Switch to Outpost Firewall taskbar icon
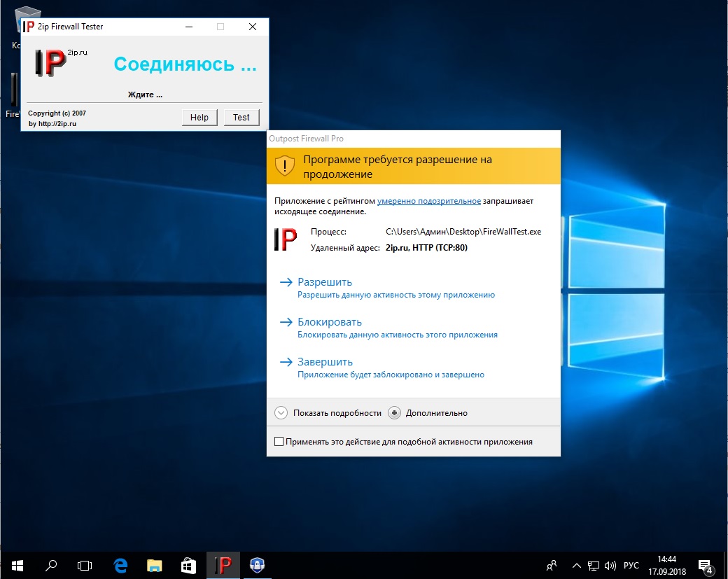Screen dimensions: 728x579 click(x=257, y=566)
